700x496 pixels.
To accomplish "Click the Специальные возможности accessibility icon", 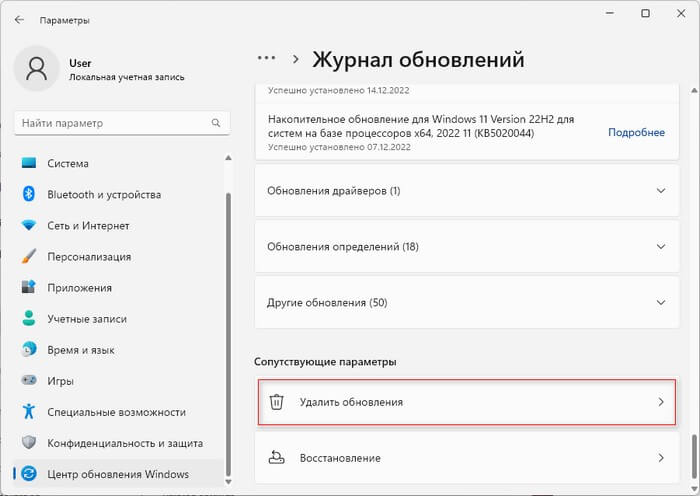I will pos(29,411).
